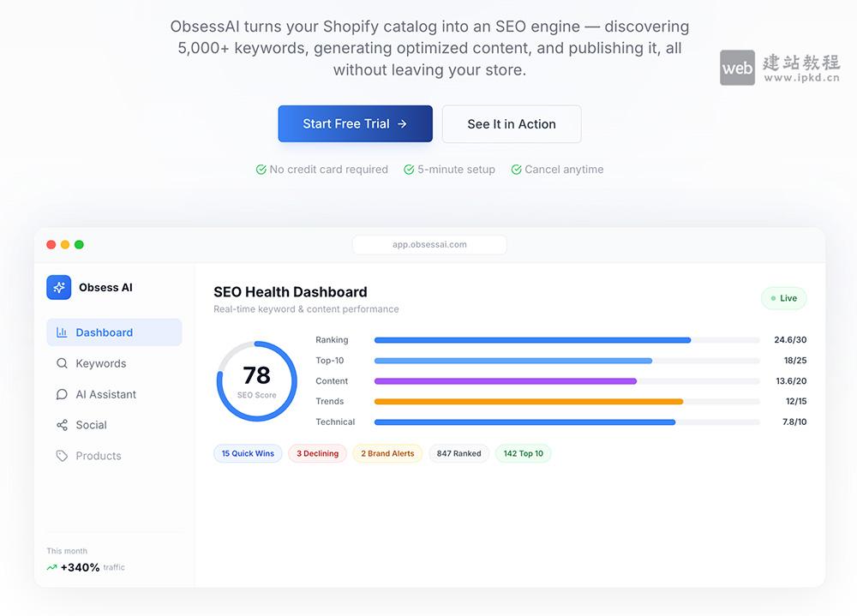Click the green growth arrow beside +340%
The height and width of the screenshot is (616, 857).
[51, 567]
